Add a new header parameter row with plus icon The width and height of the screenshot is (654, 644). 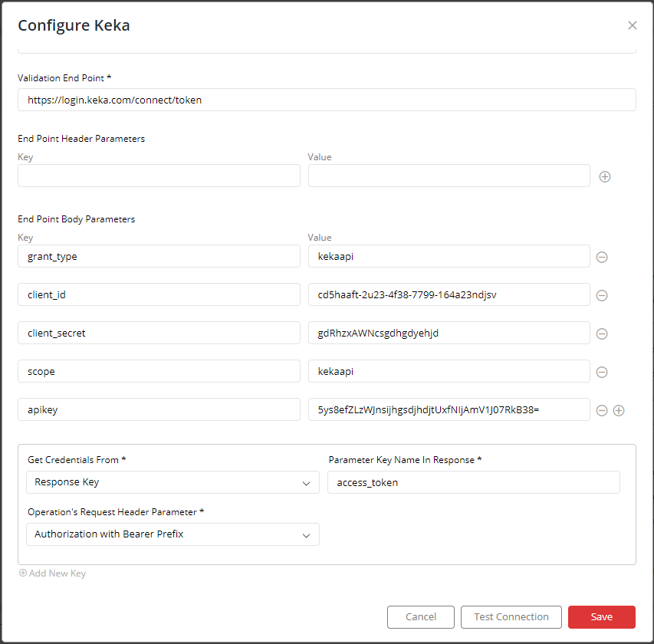coord(605,176)
